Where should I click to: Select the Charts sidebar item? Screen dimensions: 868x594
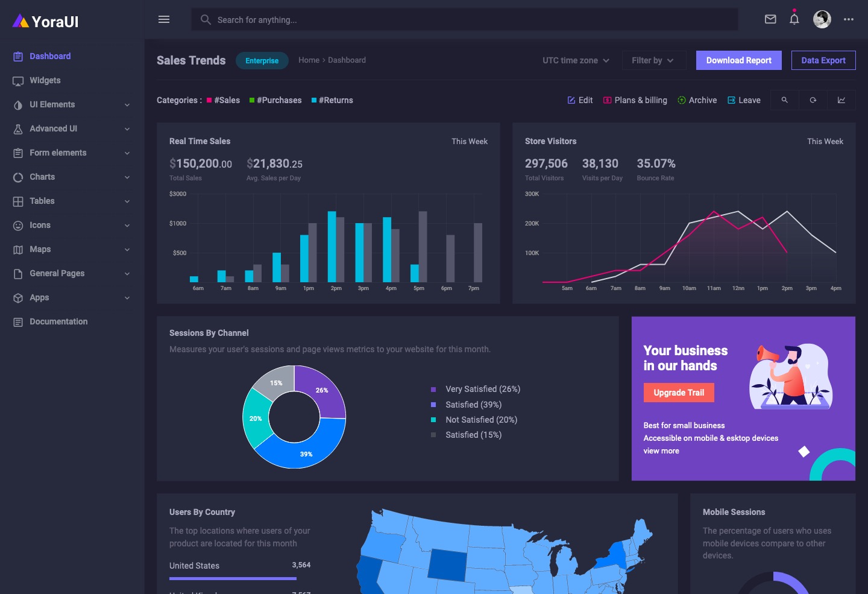tap(72, 177)
